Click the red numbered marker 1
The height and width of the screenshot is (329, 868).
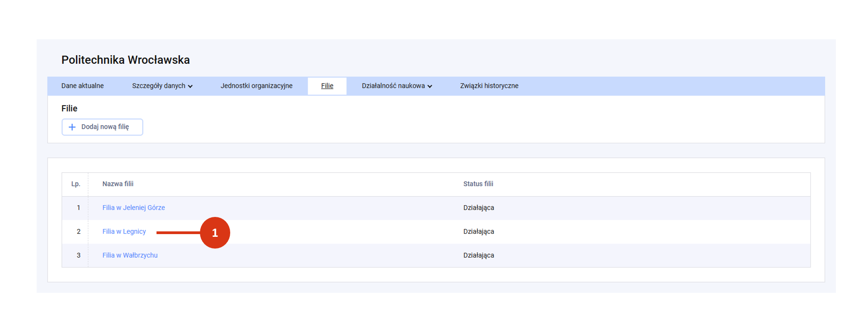click(215, 233)
